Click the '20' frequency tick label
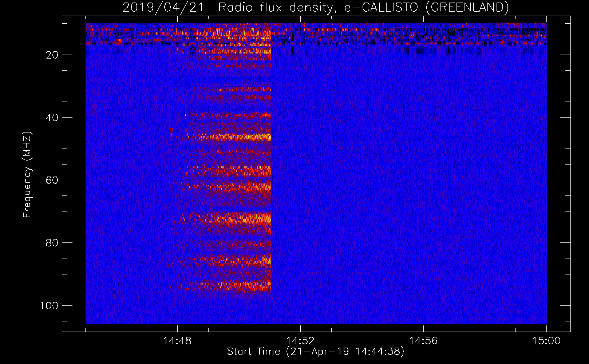Viewport: 589px width, 364px height. coord(52,55)
